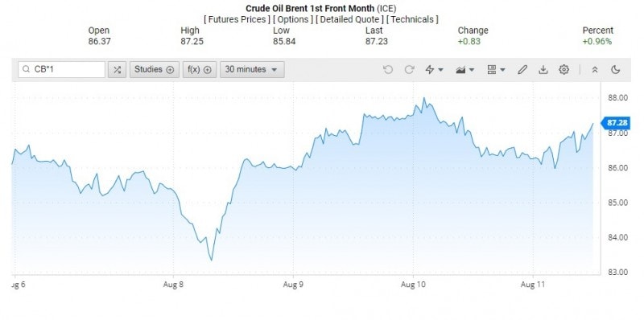Open the pencil drawing tool

pyautogui.click(x=522, y=70)
